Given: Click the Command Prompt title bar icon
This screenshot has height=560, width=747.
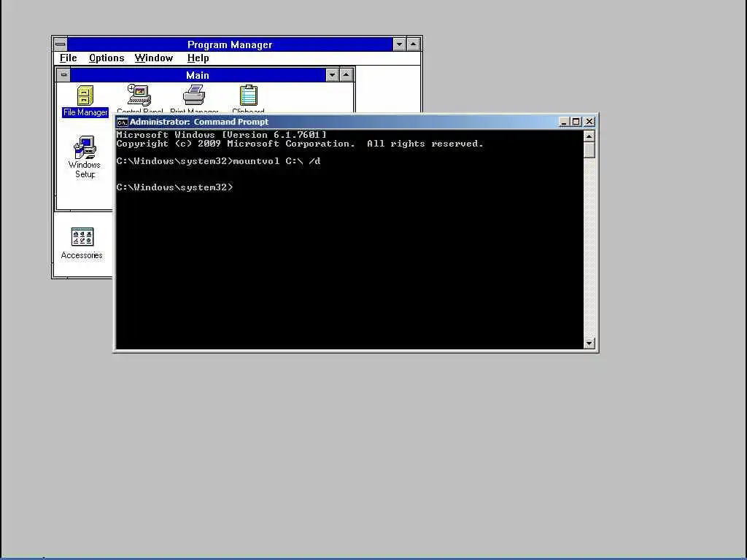Looking at the screenshot, I should (x=123, y=122).
